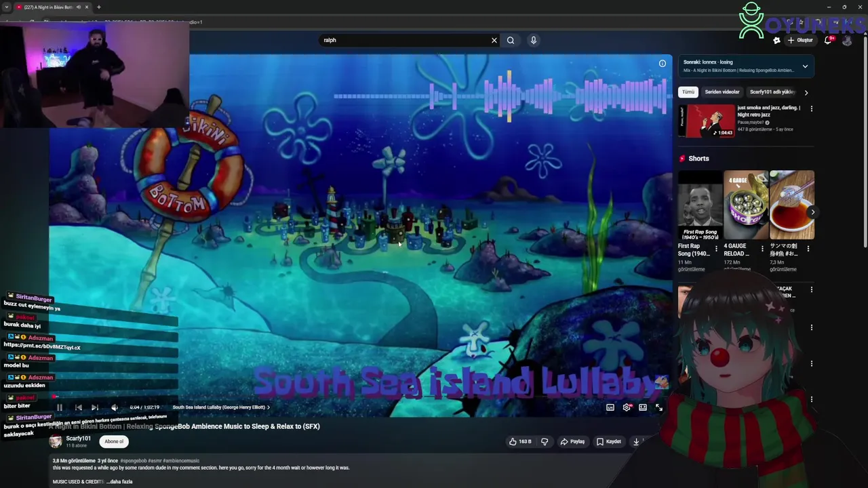This screenshot has height=488, width=868.
Task: Open chapter South Sea Island Lullaby label
Action: click(x=220, y=407)
